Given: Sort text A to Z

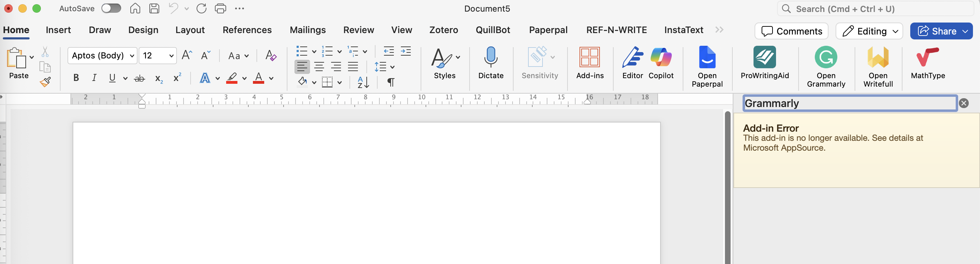Looking at the screenshot, I should coord(363,82).
